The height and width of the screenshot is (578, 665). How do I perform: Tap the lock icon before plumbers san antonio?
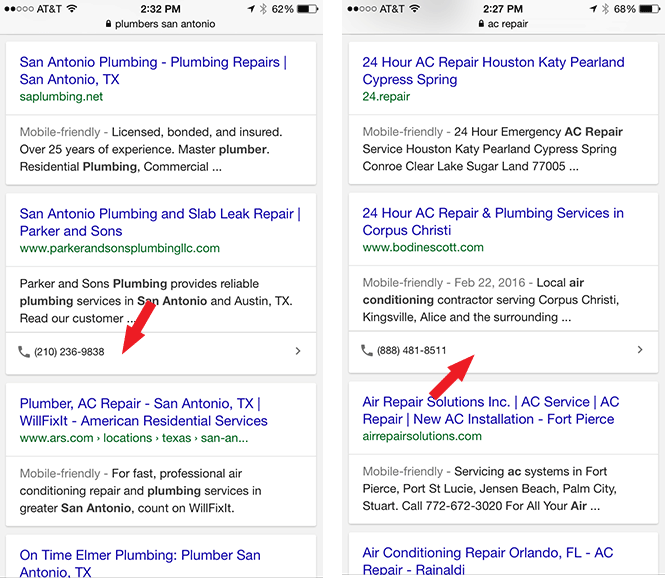106,24
